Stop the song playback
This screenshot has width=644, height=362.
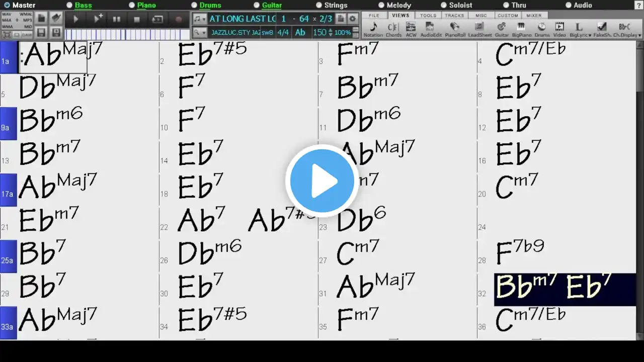pos(137,19)
